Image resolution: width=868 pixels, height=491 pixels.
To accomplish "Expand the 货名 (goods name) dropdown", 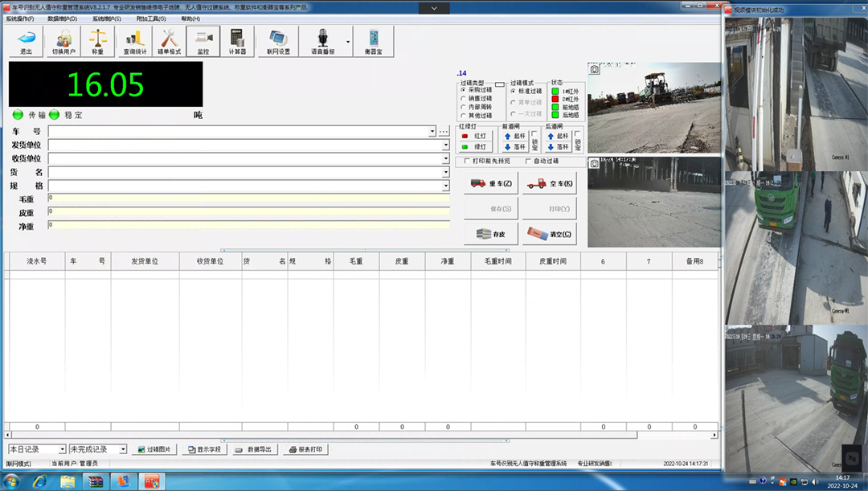I will coord(445,172).
